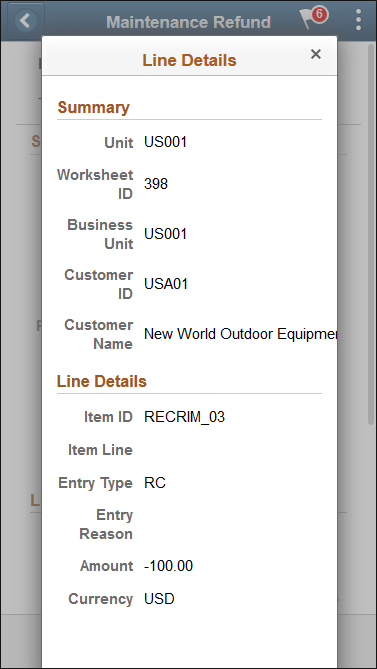Open notifications flag with 6 badge
Image resolution: width=377 pixels, height=669 pixels.
tap(313, 19)
